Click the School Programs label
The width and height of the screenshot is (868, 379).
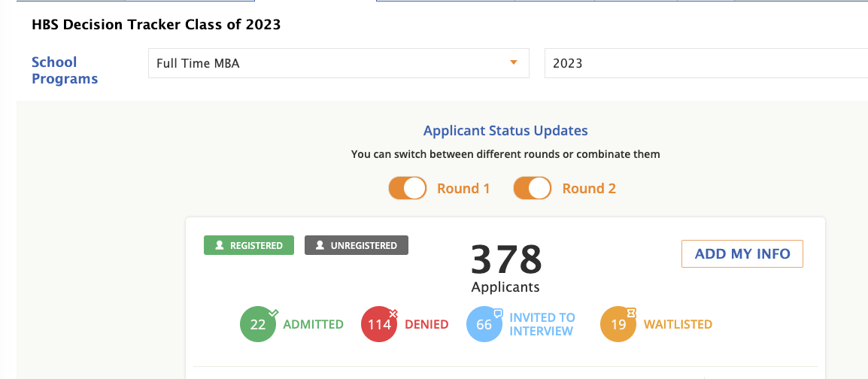[65, 70]
